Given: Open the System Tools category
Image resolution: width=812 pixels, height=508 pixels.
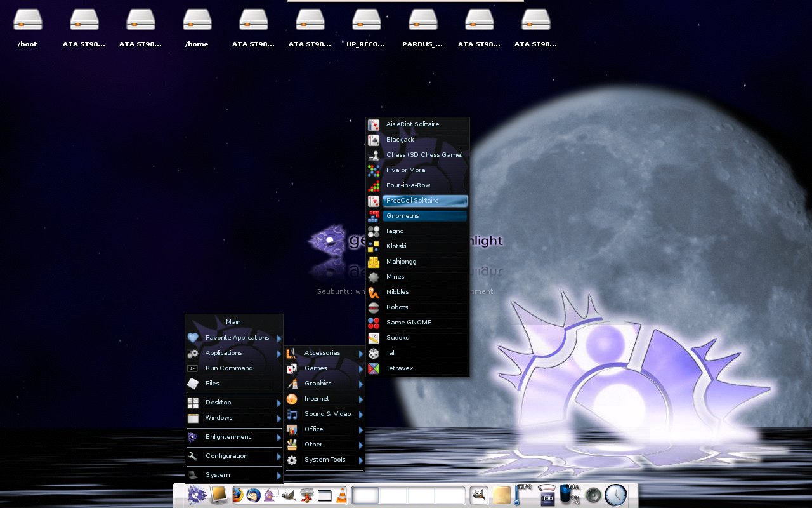Looking at the screenshot, I should (x=325, y=460).
